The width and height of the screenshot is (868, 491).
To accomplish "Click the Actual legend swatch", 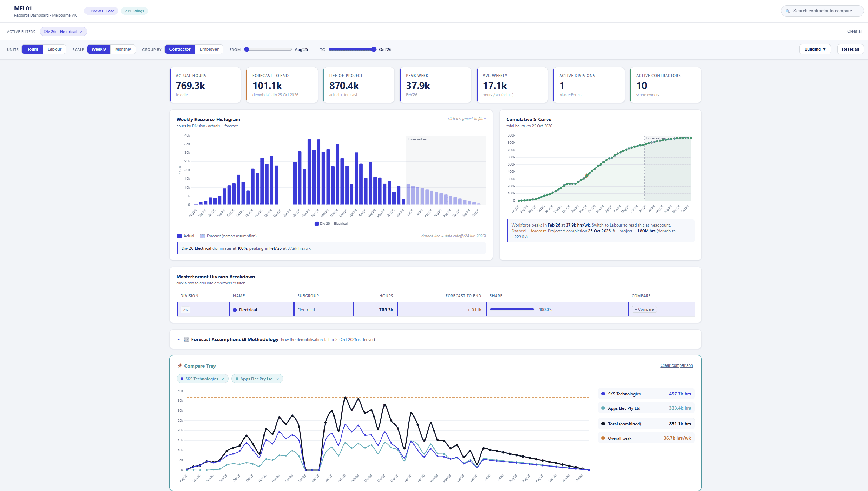I will 179,236.
